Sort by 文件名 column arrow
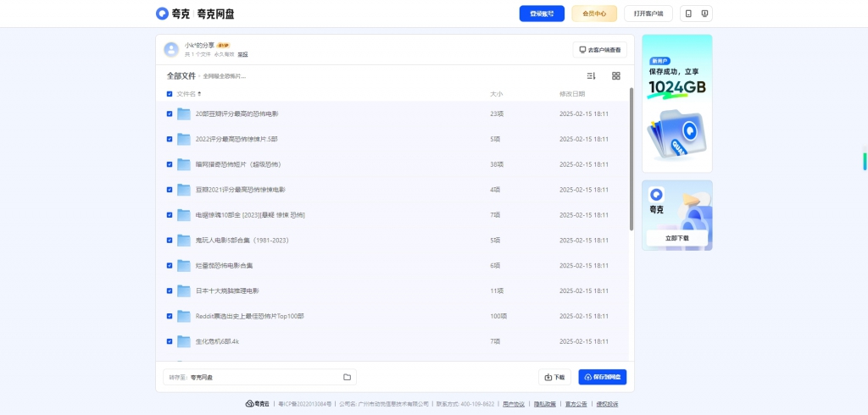868x415 pixels. point(199,94)
